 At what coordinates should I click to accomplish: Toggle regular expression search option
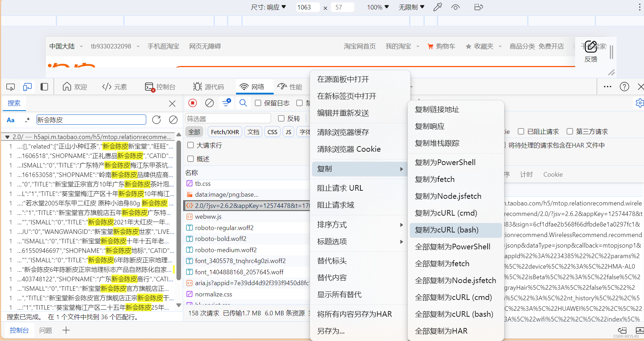pyautogui.click(x=27, y=120)
